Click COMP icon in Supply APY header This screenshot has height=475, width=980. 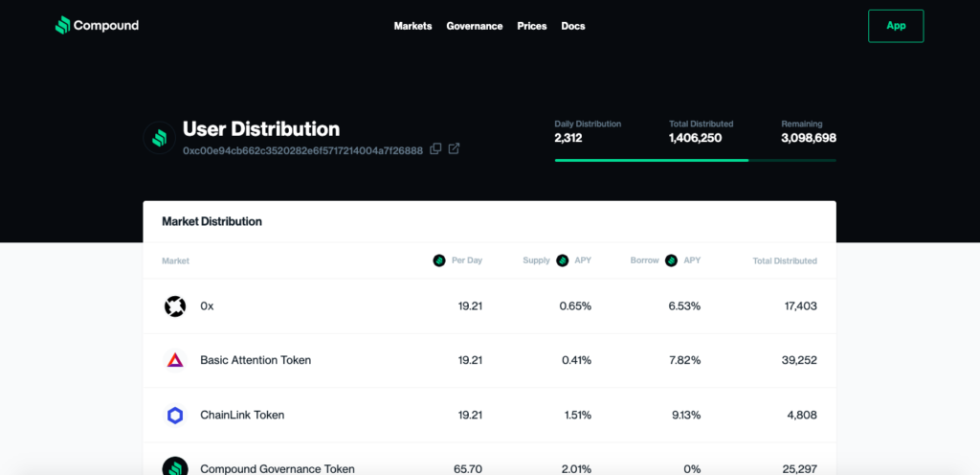pyautogui.click(x=563, y=260)
